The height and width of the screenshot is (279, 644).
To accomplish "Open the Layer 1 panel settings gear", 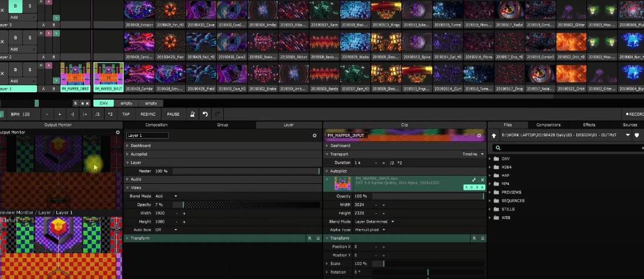I will tap(314, 136).
